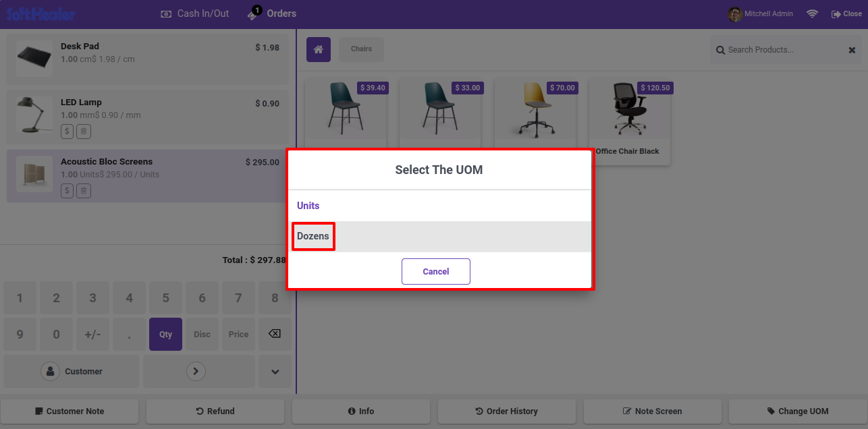Open the Orders ticket icon

coord(254,13)
